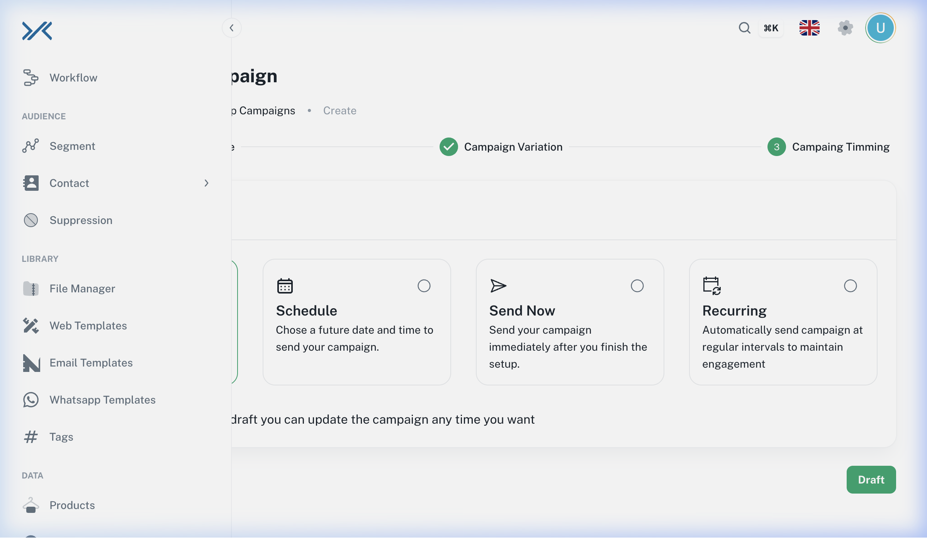The image size is (927, 560).
Task: Click the Contact icon
Action: pyautogui.click(x=31, y=183)
